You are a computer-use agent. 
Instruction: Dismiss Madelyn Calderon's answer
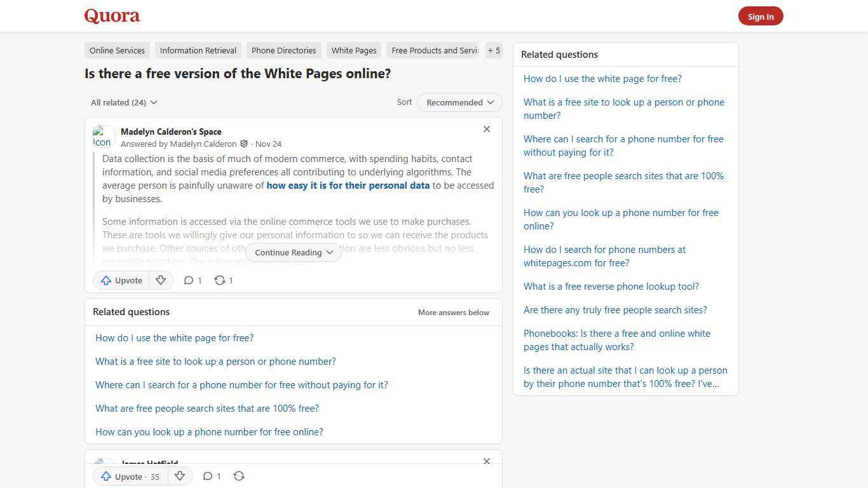[486, 129]
